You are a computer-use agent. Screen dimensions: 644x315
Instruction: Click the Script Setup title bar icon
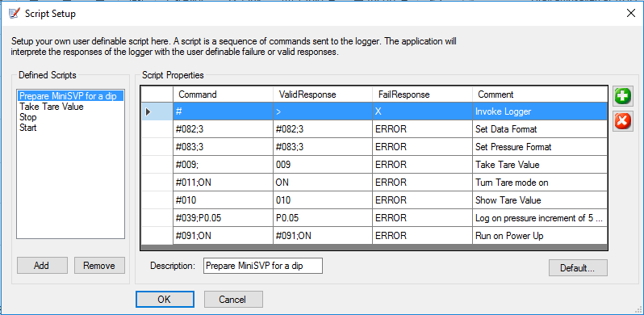(14, 13)
